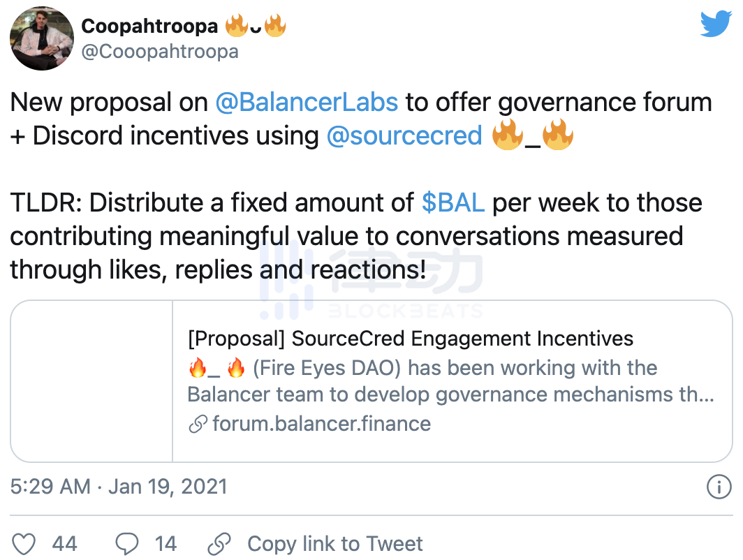Viewport: 743px width, 560px height.
Task: Click the chain link icon beside Copy link
Action: (x=220, y=544)
